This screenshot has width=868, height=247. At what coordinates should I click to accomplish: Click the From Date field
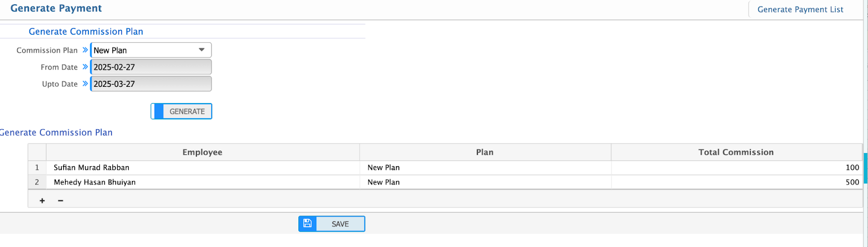151,67
